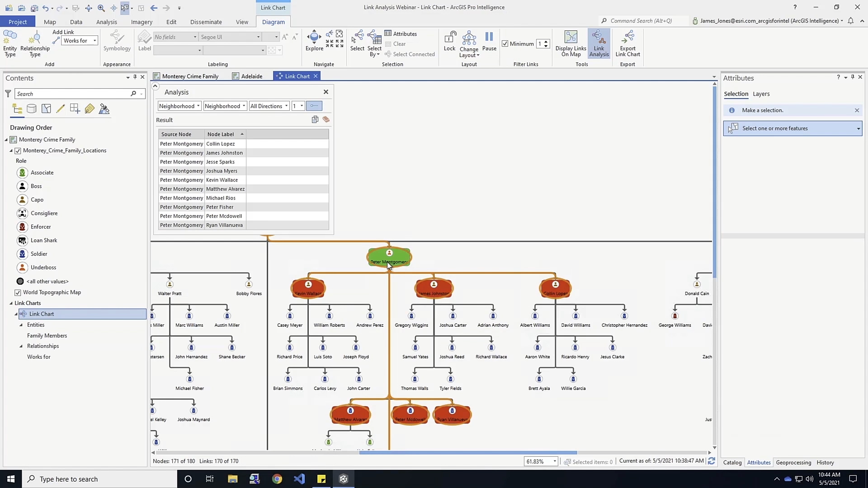
Task: Open the Works for link type dropdown
Action: tap(80, 41)
